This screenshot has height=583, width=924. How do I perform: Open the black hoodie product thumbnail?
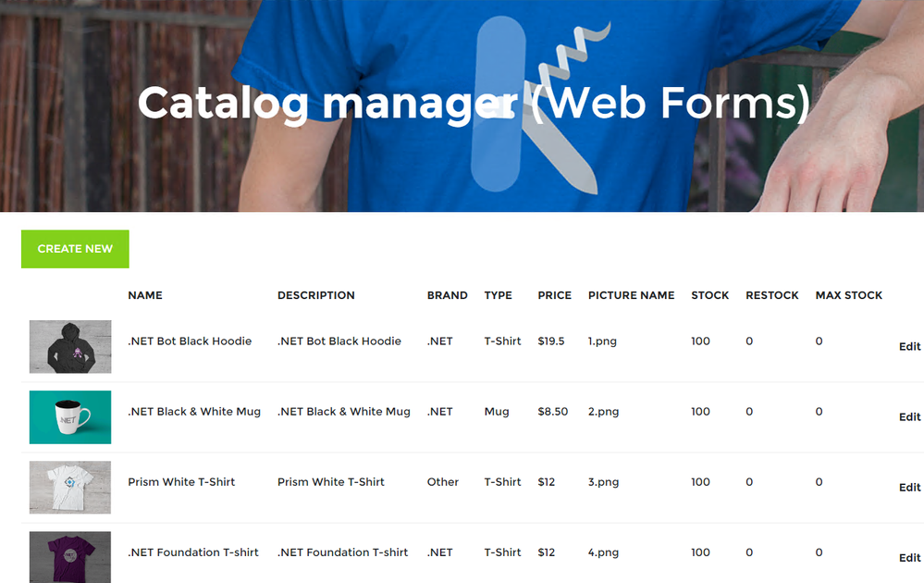point(70,347)
